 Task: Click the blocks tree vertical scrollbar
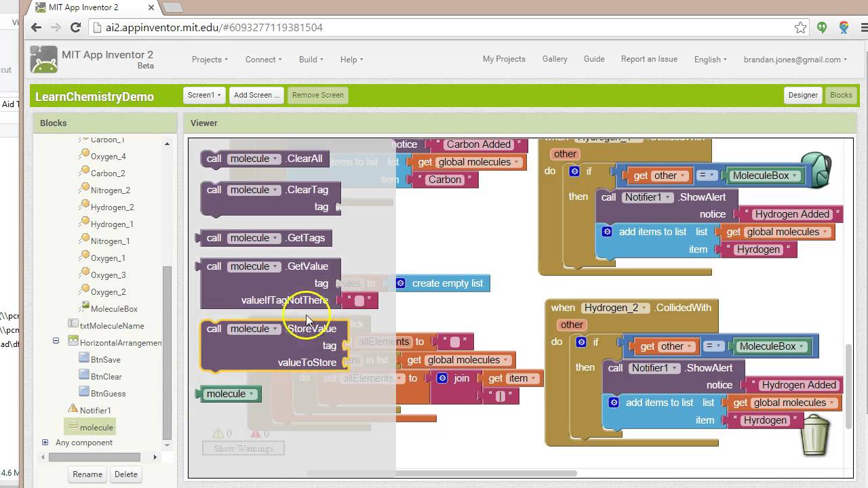click(x=167, y=352)
